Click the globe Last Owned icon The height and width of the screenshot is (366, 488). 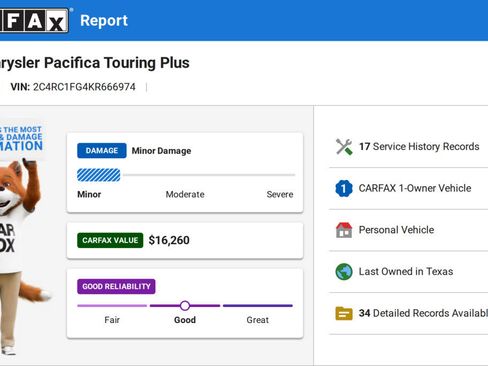point(344,272)
